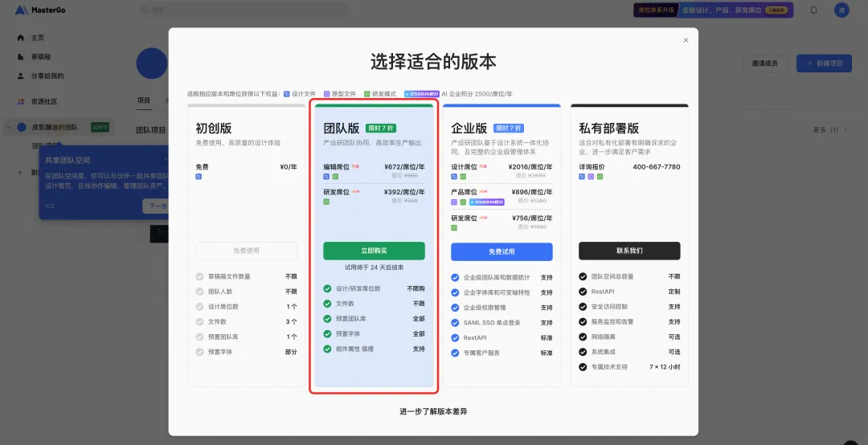Click the MasterGo logo icon
The width and height of the screenshot is (868, 445).
coord(21,10)
